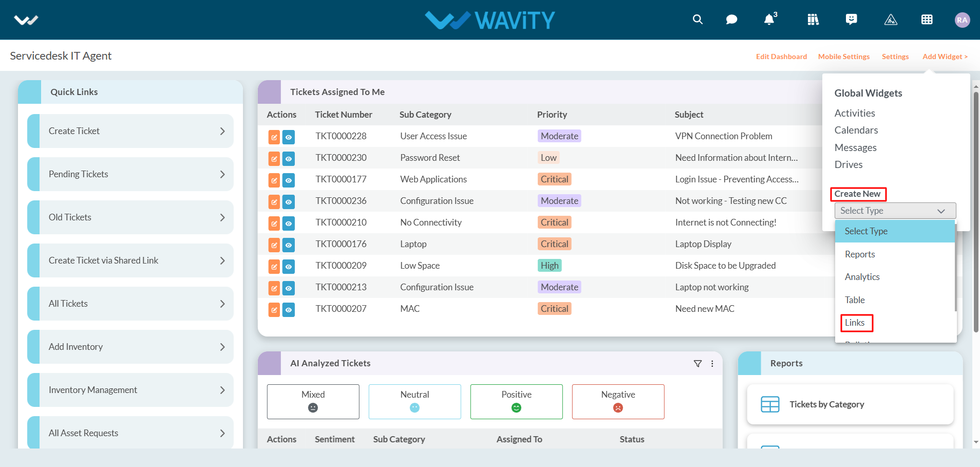Open filter icon on AI Analyzed Tickets
Image resolution: width=980 pixels, height=467 pixels.
698,364
